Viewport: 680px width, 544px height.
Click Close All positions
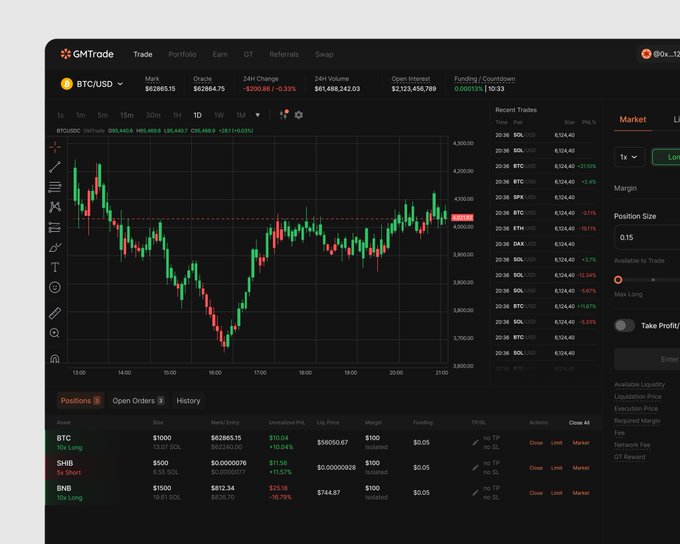[x=579, y=423]
